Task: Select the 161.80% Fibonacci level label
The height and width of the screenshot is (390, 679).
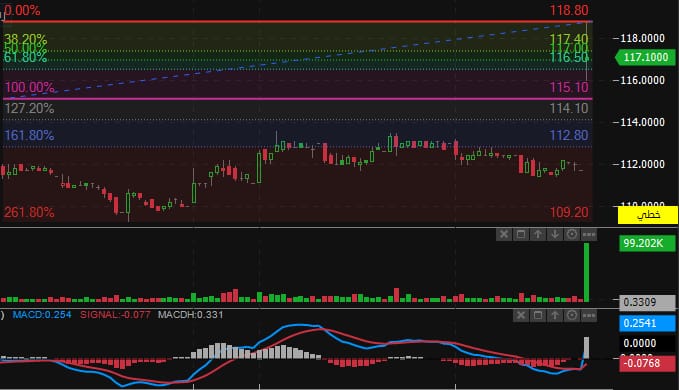Action: pyautogui.click(x=29, y=135)
